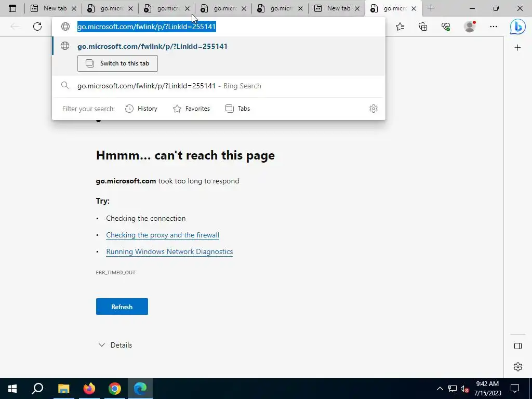Image resolution: width=532 pixels, height=399 pixels.
Task: Open the notification center icon
Action: (515, 389)
